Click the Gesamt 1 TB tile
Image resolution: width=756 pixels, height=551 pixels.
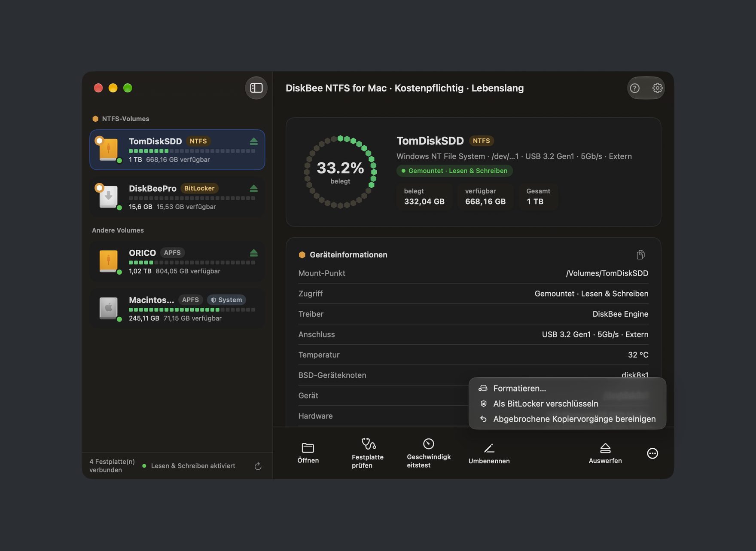tap(538, 196)
